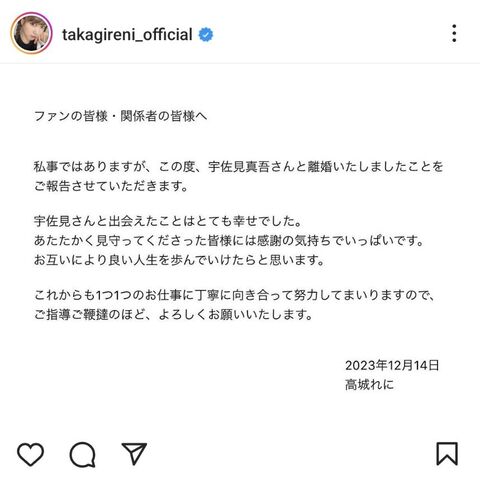Open the three-dot more options menu
Viewport: 480px width, 480px height.
tap(454, 33)
